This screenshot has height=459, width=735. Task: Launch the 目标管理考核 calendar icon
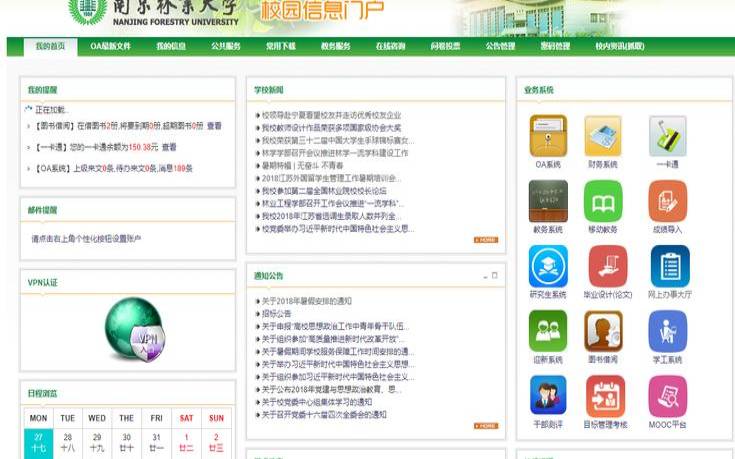[x=605, y=396]
